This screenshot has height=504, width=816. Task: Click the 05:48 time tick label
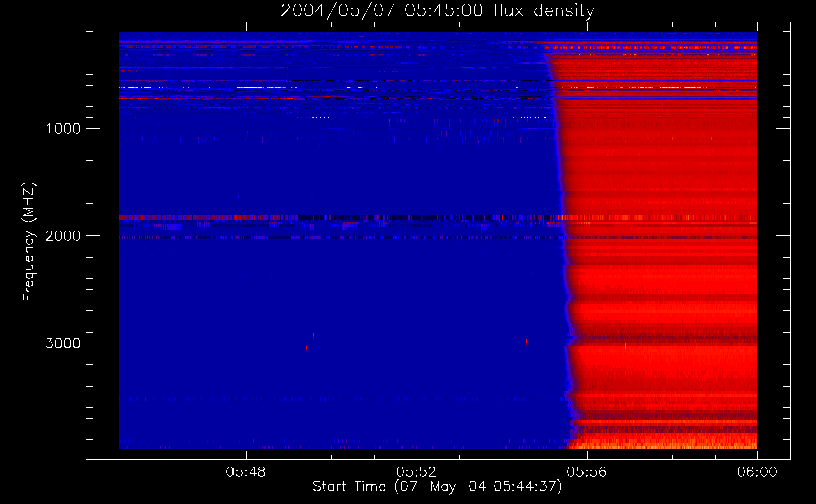point(246,472)
